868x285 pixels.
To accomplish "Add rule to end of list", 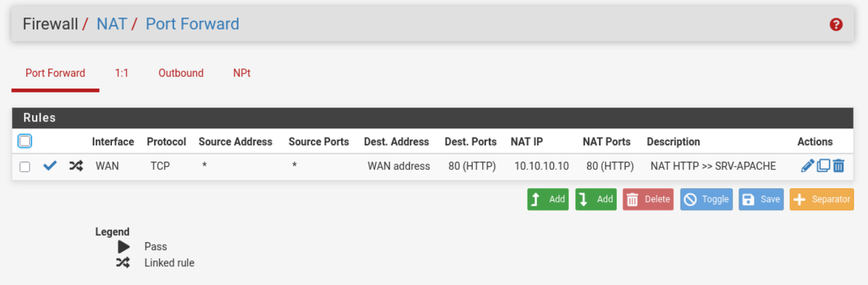I will point(595,199).
